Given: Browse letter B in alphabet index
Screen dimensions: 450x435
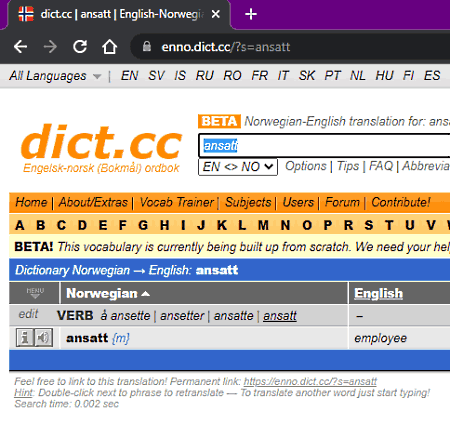Looking at the screenshot, I should 41,226.
